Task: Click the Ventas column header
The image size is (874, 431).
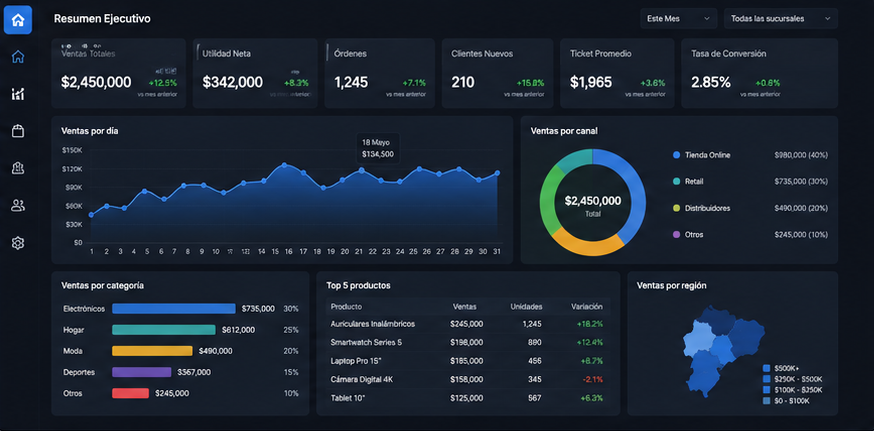Action: tap(464, 307)
